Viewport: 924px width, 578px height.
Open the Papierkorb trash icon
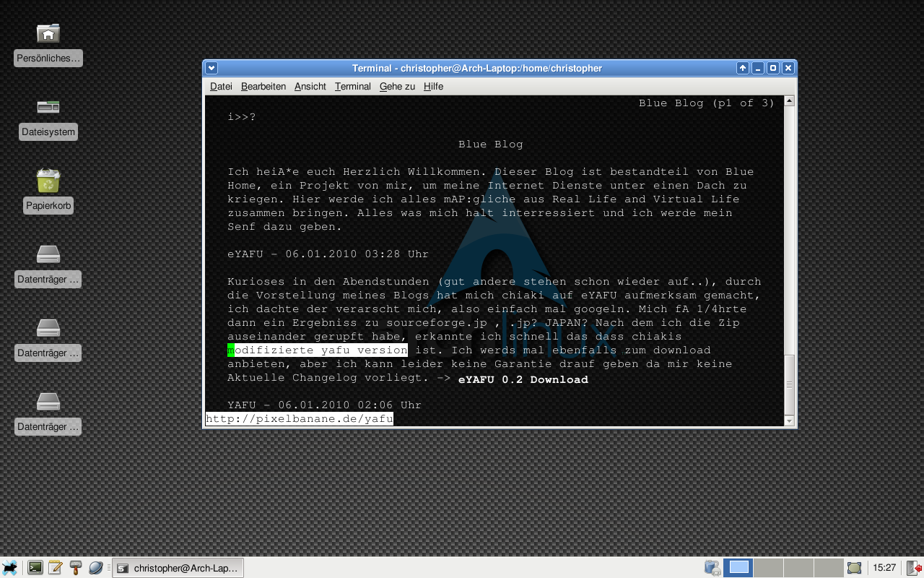point(48,181)
